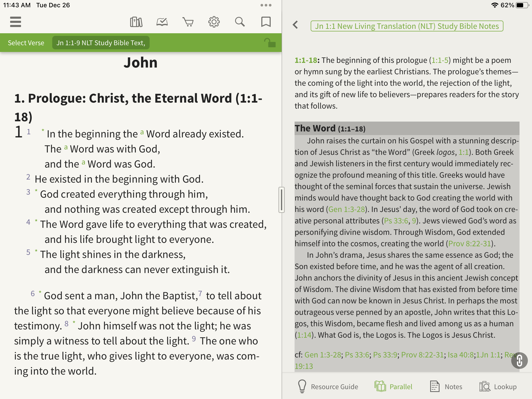
Task: Follow the Prov 8:22-31 cross-reference link
Action: point(469,244)
